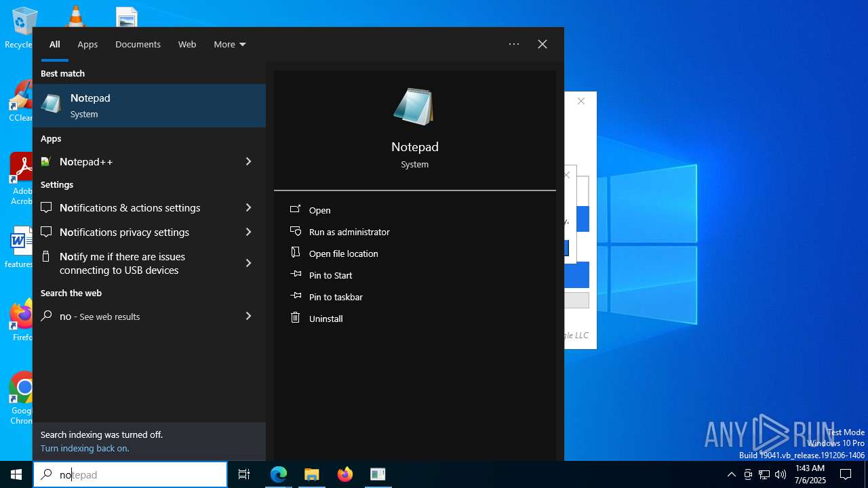The width and height of the screenshot is (868, 488).
Task: Show hidden system tray icons
Action: coord(731,474)
